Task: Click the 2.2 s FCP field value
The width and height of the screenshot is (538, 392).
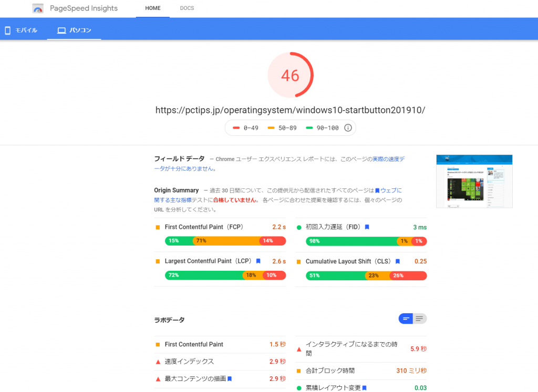Action: 279,227
